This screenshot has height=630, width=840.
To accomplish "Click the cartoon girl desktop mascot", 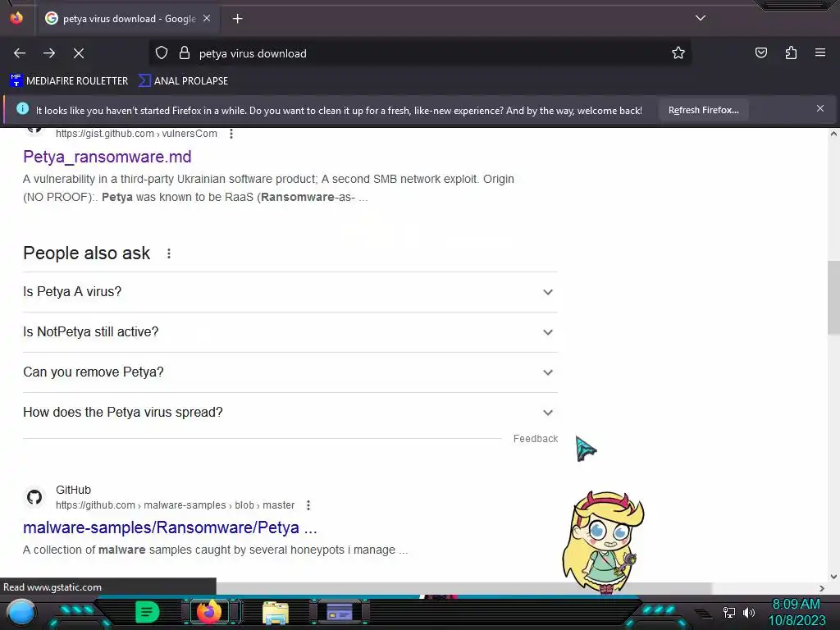I will [603, 543].
